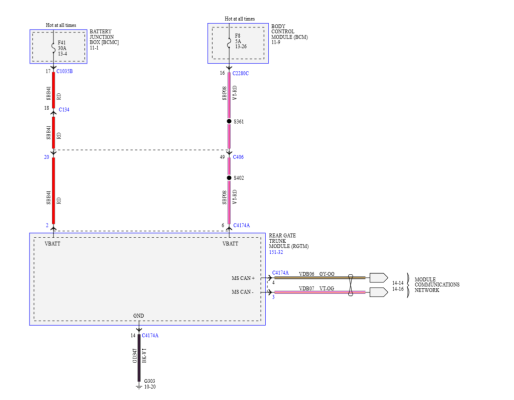Select the BATTERY JUNCTION BOX label
Viewport: 514px width, 400px height.
(104, 37)
